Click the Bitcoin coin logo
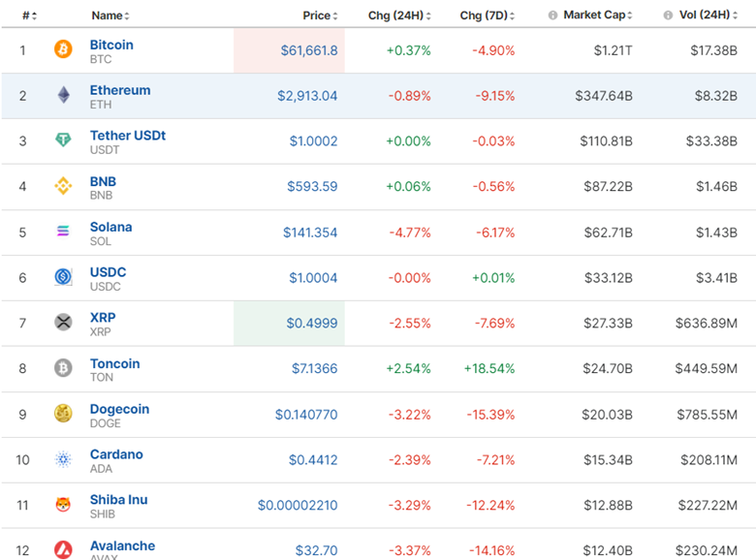 click(63, 49)
